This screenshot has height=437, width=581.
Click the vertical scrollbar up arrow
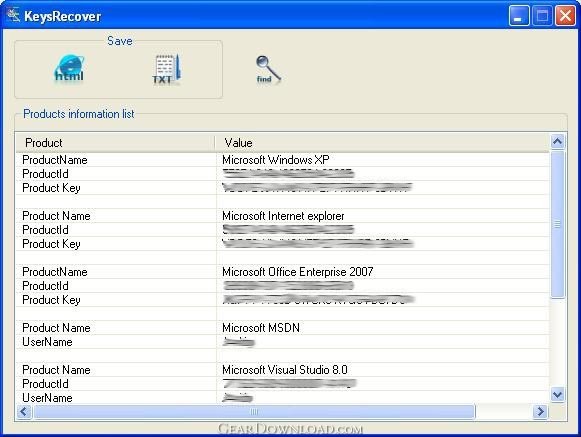pyautogui.click(x=557, y=141)
